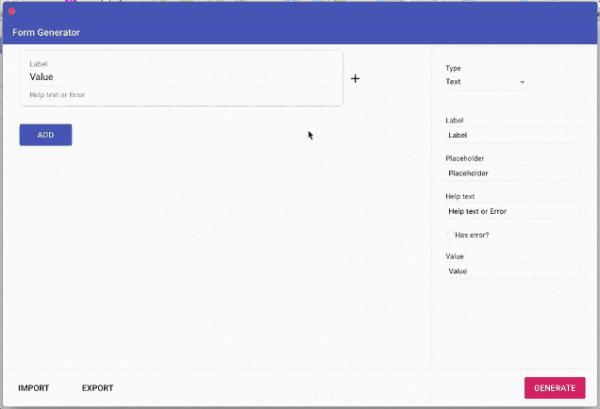Viewport: 600px width, 409px height.
Task: Toggle the Has error? checkbox
Action: tap(450, 235)
